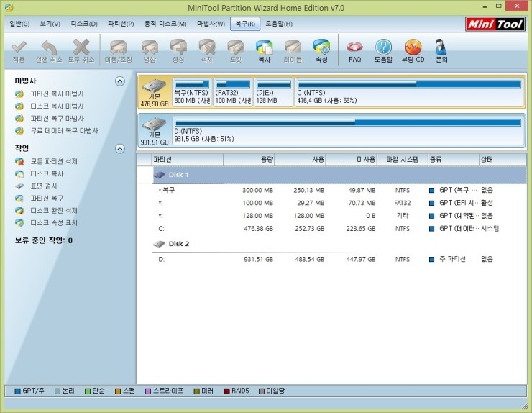Open the Disk (디스크) menu

84,24
